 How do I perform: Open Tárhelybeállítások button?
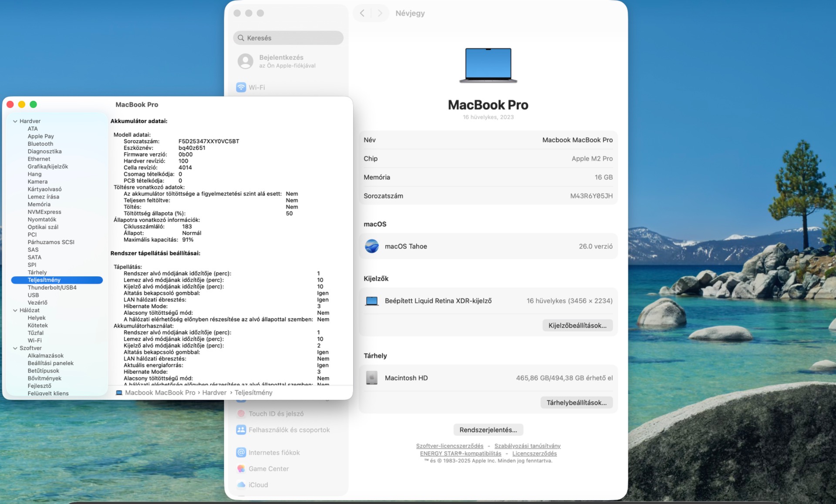(576, 403)
